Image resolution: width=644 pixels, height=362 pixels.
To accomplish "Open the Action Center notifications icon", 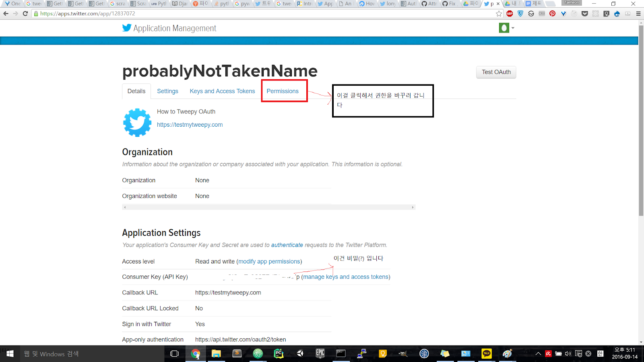I will [578, 354].
